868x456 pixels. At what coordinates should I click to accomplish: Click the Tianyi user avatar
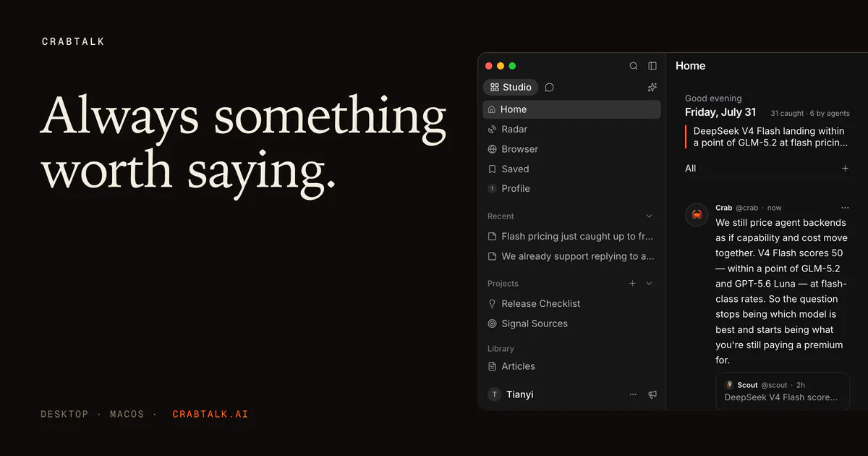coord(495,394)
